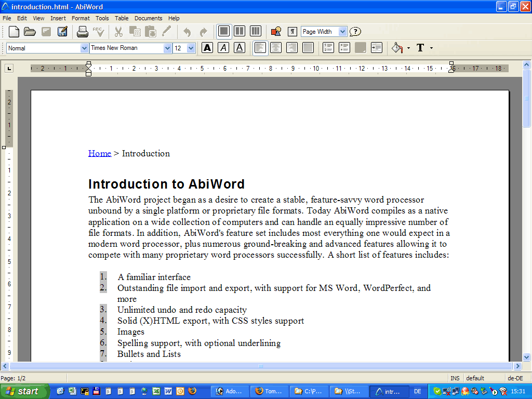The width and height of the screenshot is (532, 399).
Task: Open the font size 12 dropdown
Action: point(191,48)
